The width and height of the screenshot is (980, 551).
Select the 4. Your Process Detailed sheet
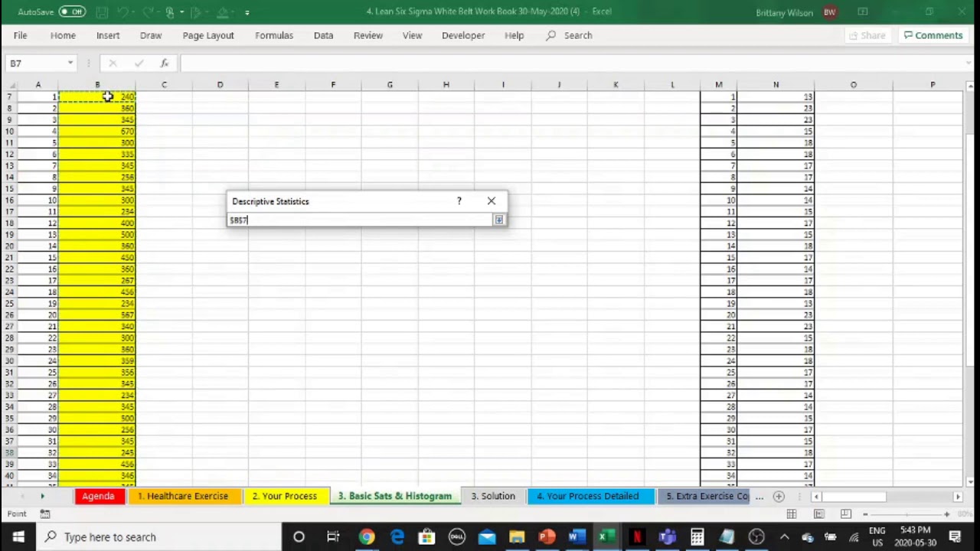click(x=588, y=496)
